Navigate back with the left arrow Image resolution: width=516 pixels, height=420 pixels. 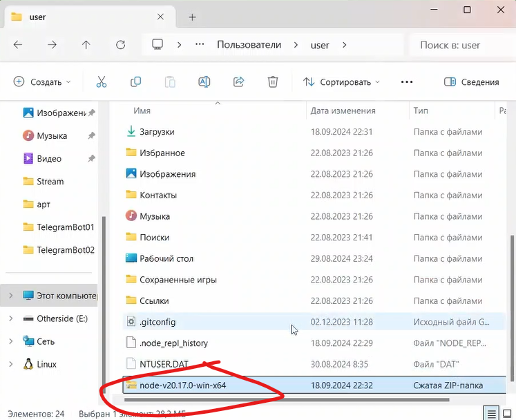point(18,45)
